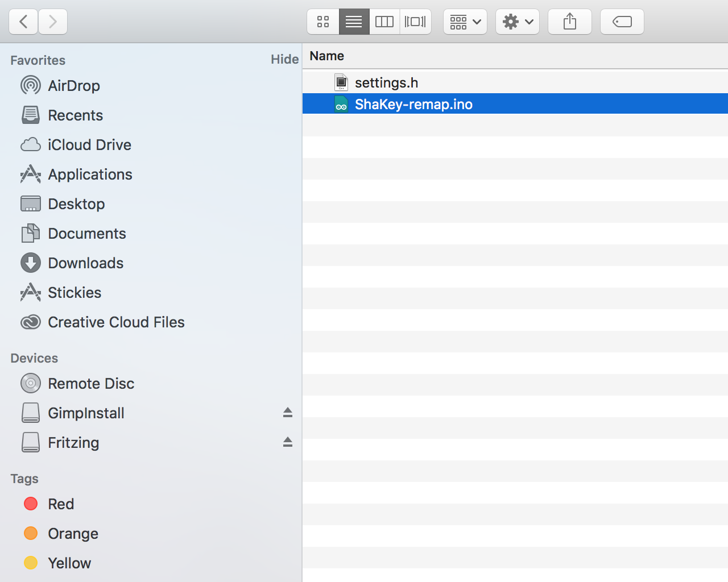Switch to column view
Screen dimensions: 728x582
coord(384,22)
